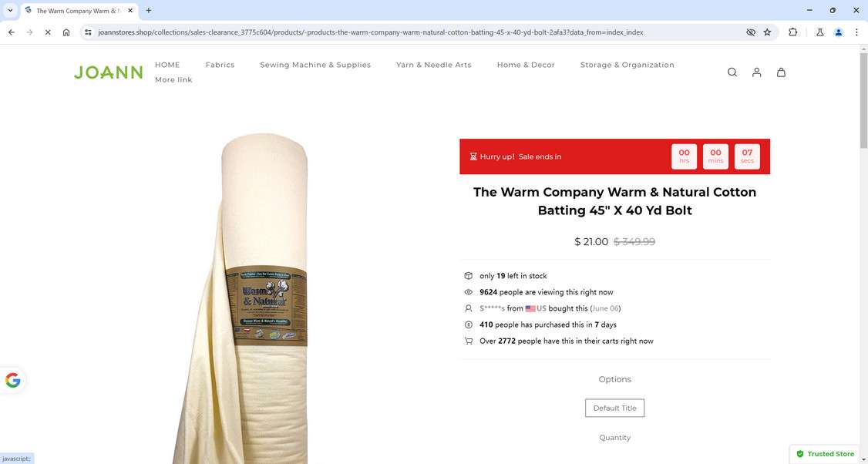Image resolution: width=868 pixels, height=464 pixels.
Task: Open the account profile icon
Action: tap(756, 72)
